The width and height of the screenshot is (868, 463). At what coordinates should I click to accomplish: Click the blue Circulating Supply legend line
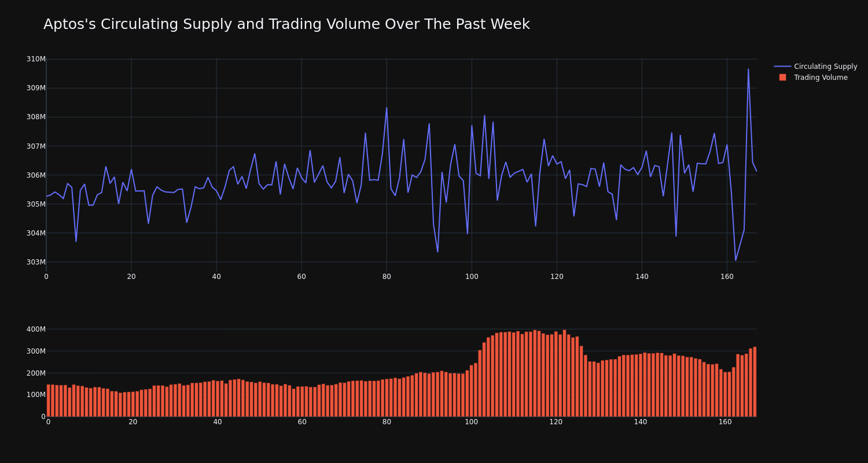pos(782,67)
